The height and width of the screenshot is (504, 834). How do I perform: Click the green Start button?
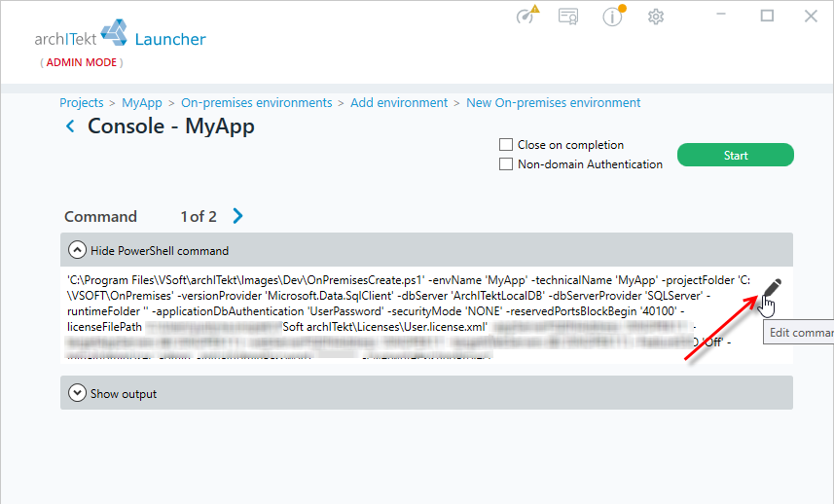pyautogui.click(x=736, y=155)
